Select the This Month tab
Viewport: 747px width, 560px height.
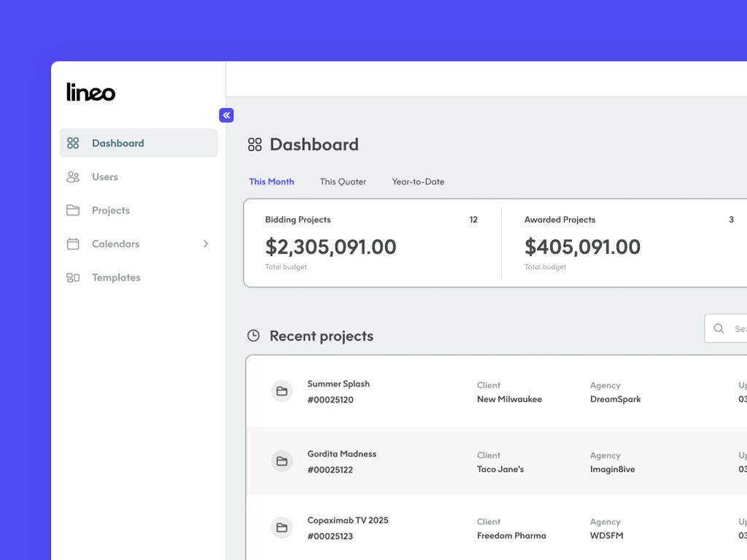click(271, 181)
